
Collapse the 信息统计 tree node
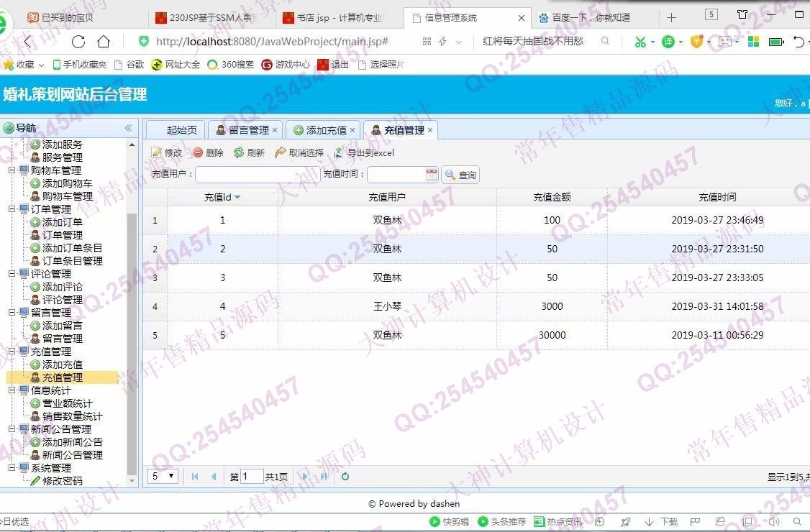point(12,390)
